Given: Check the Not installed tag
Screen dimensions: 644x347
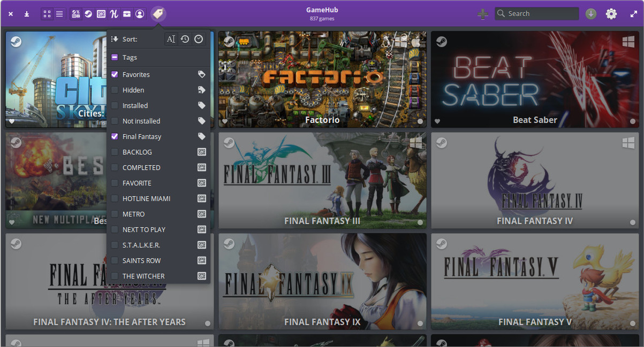Looking at the screenshot, I should coord(115,121).
